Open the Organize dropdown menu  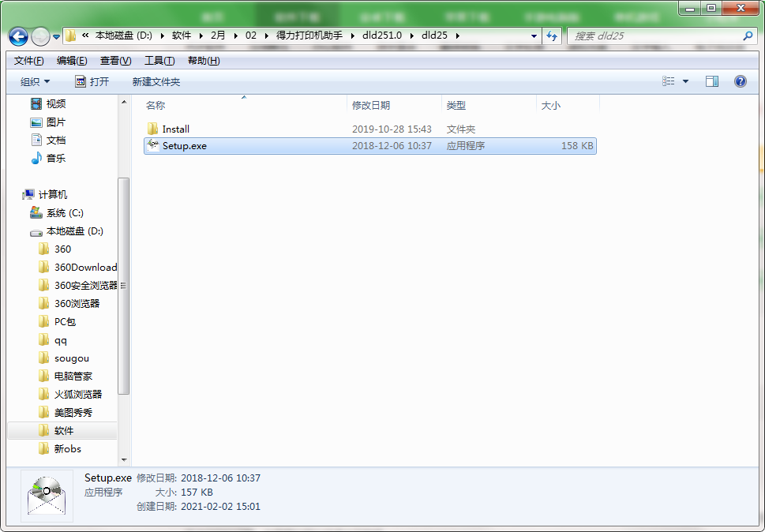click(35, 81)
